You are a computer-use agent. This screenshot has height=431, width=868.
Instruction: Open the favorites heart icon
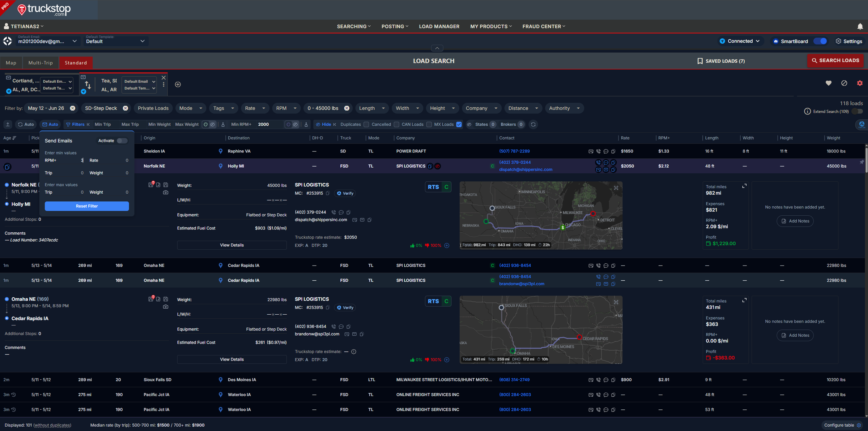tap(829, 83)
